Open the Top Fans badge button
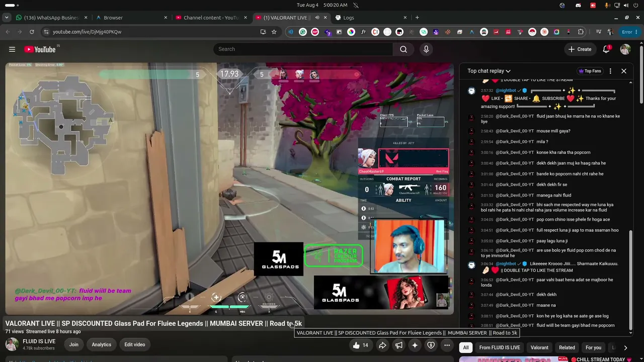This screenshot has height=362, width=644. pos(591,71)
